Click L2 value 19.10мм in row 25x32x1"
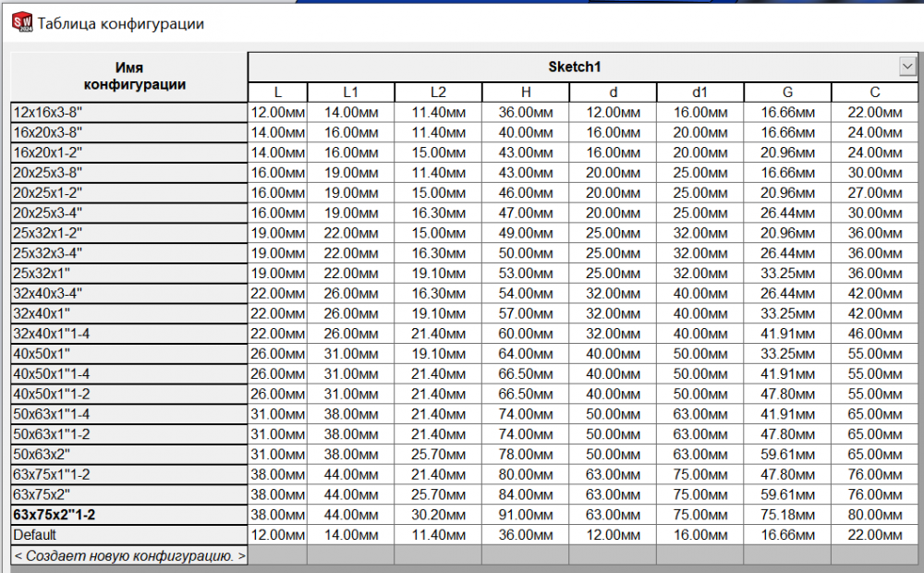Screen dimensions: 924x573 coord(438,274)
